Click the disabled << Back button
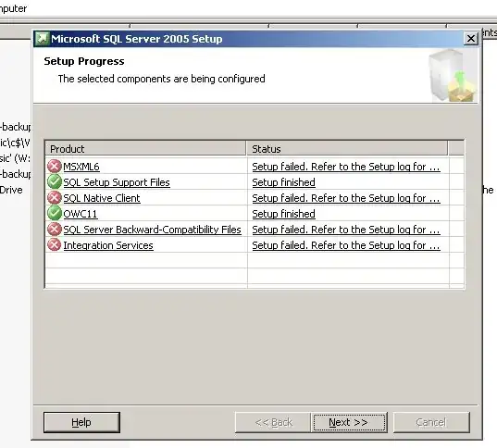497x448 pixels. [273, 422]
